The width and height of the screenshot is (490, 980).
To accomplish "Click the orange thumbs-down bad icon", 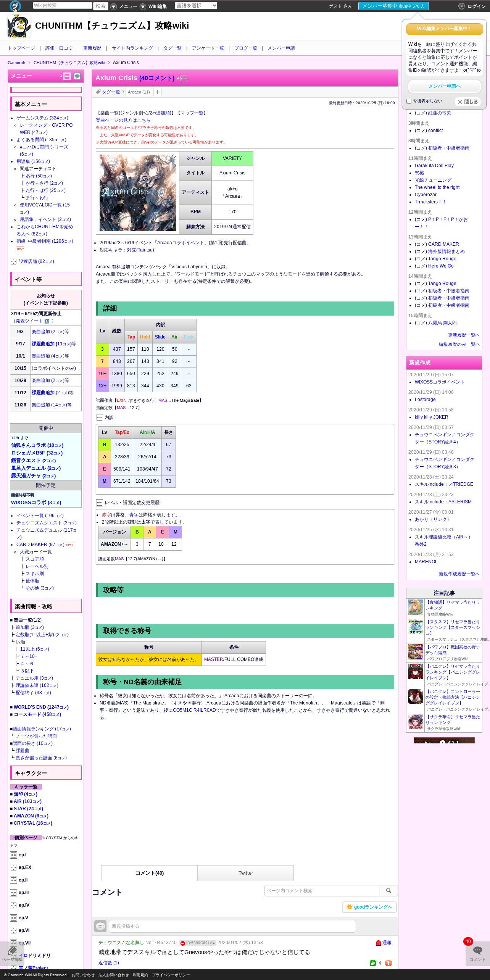I will click(x=388, y=963).
